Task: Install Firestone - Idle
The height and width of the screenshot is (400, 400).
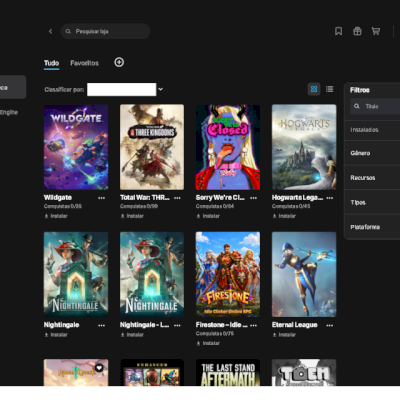Action: 208,343
